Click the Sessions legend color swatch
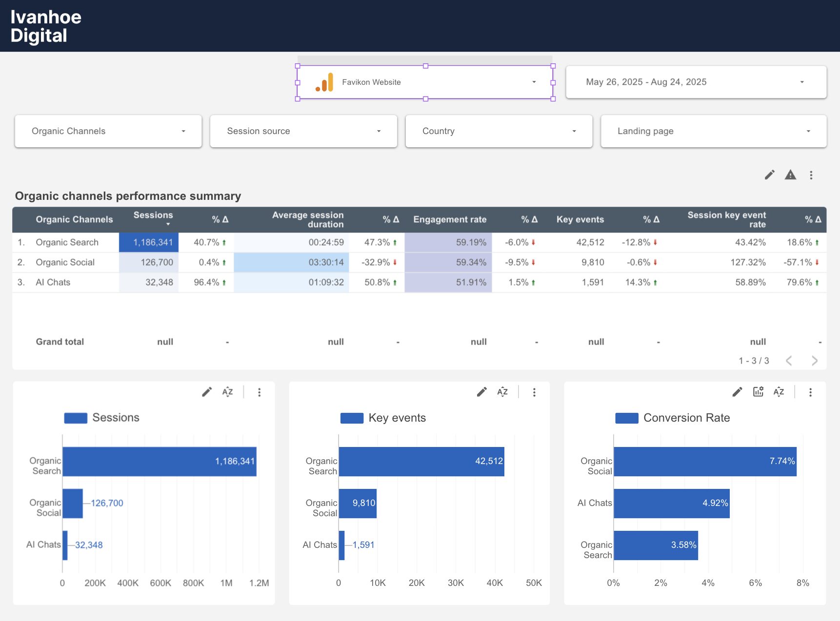Image resolution: width=840 pixels, height=621 pixels. [76, 418]
